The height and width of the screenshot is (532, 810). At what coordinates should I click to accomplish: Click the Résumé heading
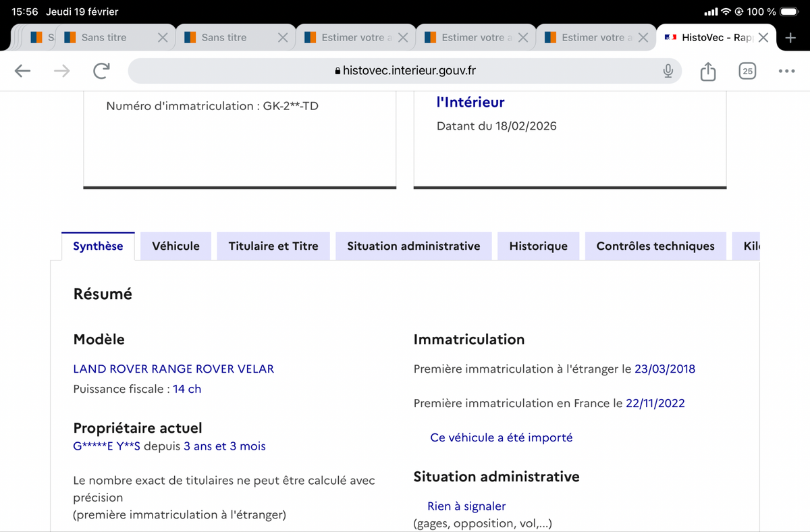tap(103, 294)
